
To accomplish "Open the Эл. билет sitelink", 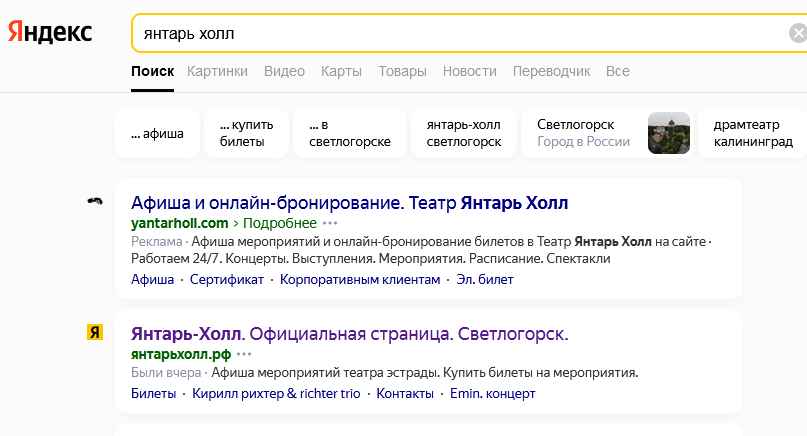I will 485,280.
